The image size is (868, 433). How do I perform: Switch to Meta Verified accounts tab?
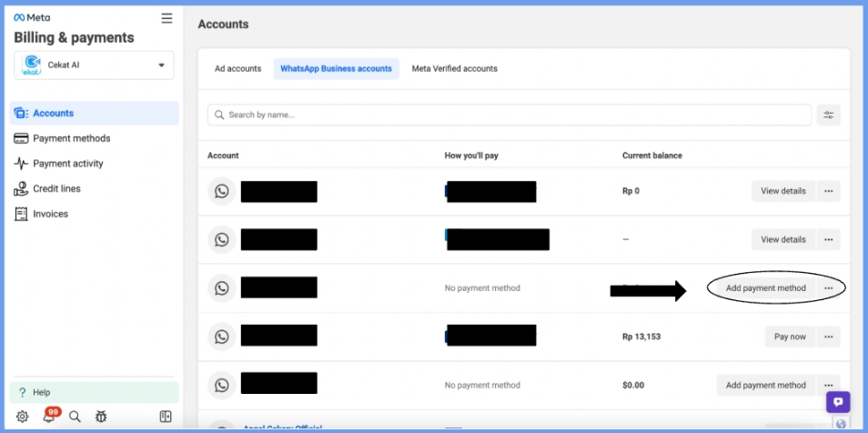coord(454,68)
